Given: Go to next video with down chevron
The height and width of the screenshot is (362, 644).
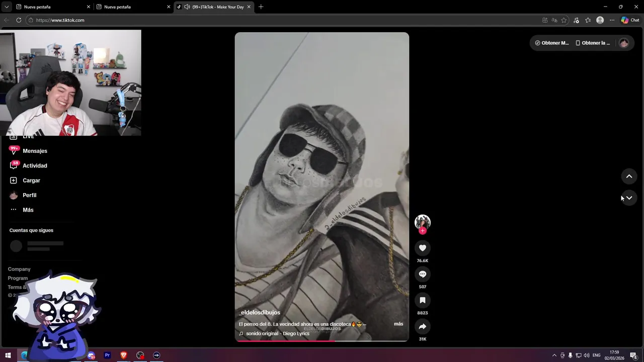Looking at the screenshot, I should (629, 198).
